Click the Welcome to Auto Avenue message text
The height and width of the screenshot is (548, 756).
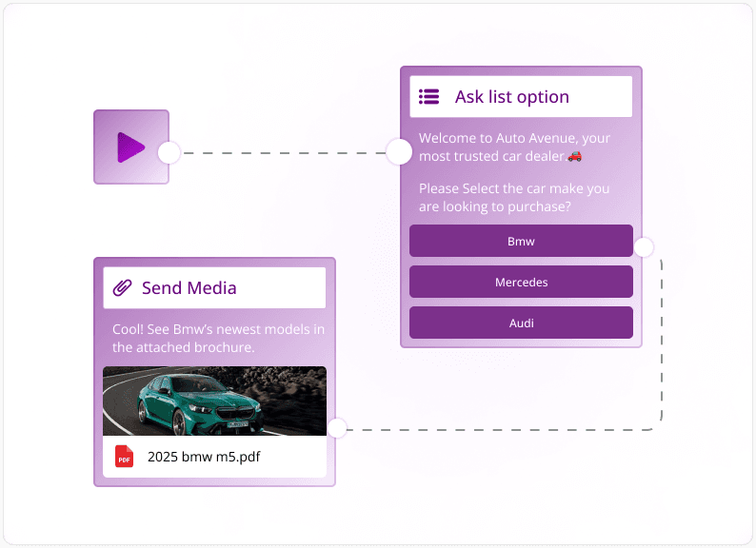coord(514,147)
